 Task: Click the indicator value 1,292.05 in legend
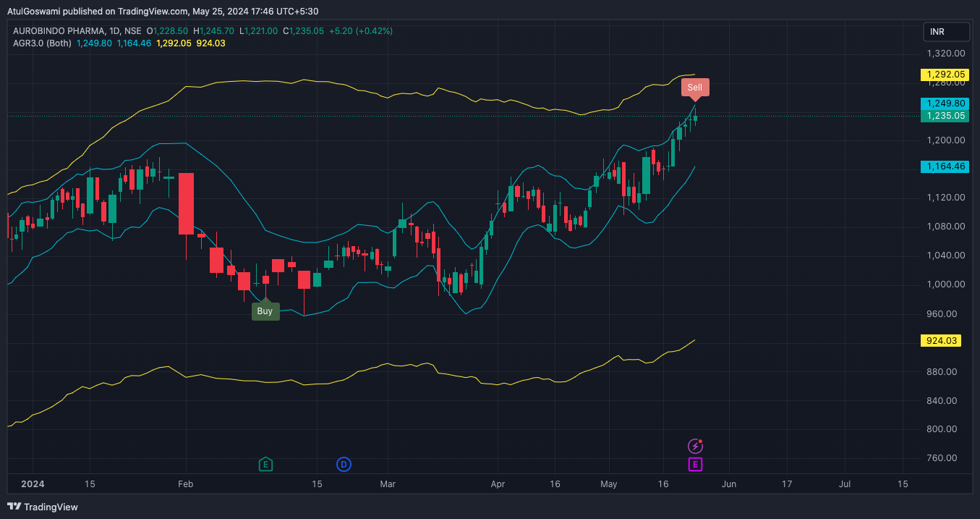pyautogui.click(x=174, y=43)
